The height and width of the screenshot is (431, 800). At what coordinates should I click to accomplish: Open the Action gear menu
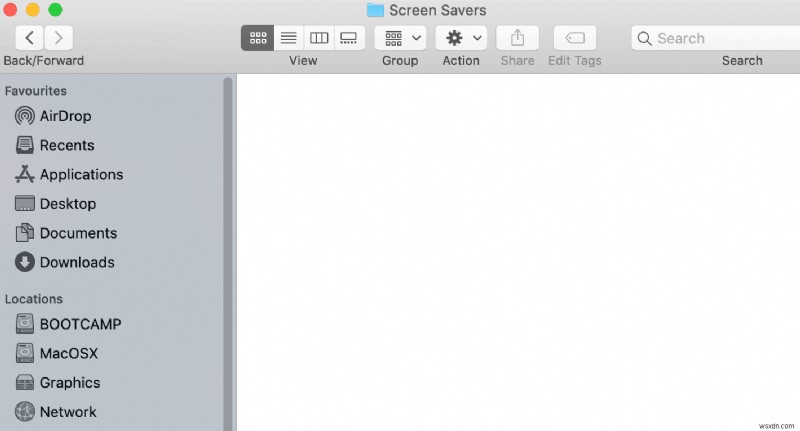coord(461,38)
